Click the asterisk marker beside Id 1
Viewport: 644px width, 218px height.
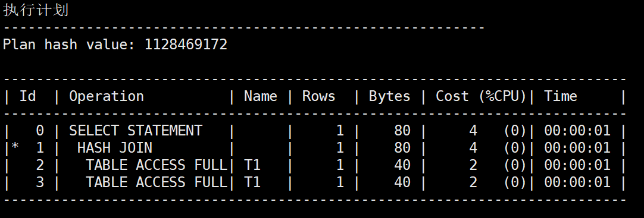(15, 146)
